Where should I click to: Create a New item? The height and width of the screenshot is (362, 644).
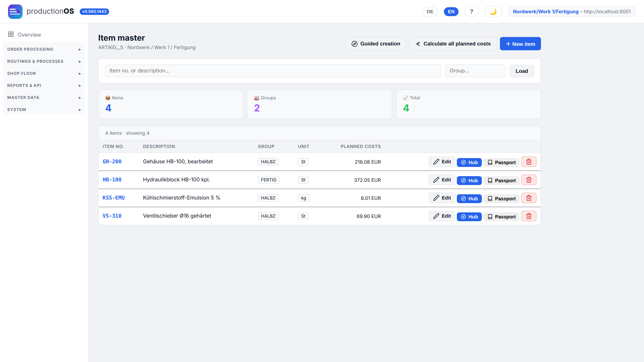click(x=520, y=44)
